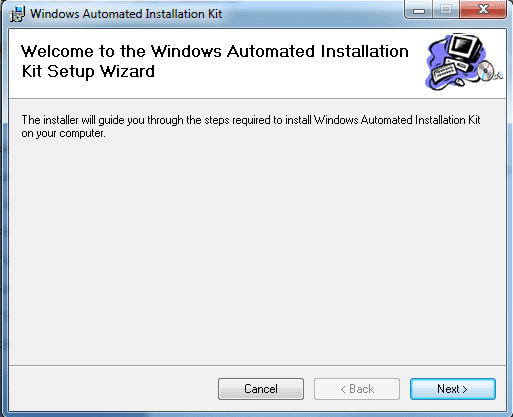Click the keyboard in the banner graphic
The height and width of the screenshot is (417, 513).
click(x=444, y=73)
